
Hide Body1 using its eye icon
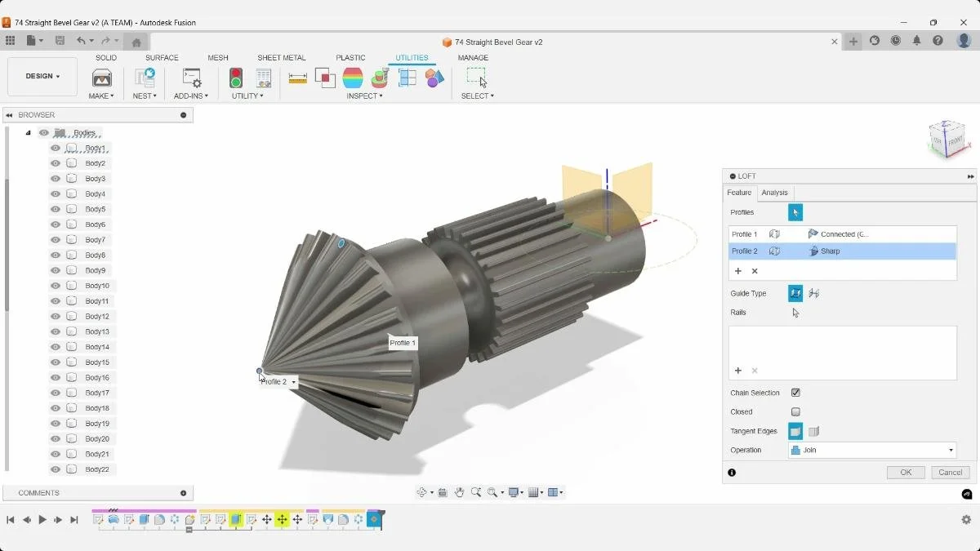56,149
